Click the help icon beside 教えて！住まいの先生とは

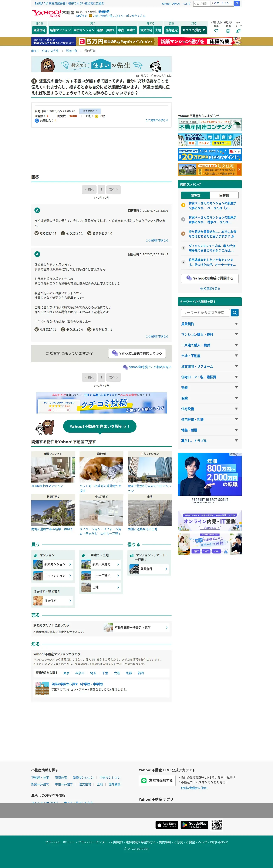coord(138,76)
